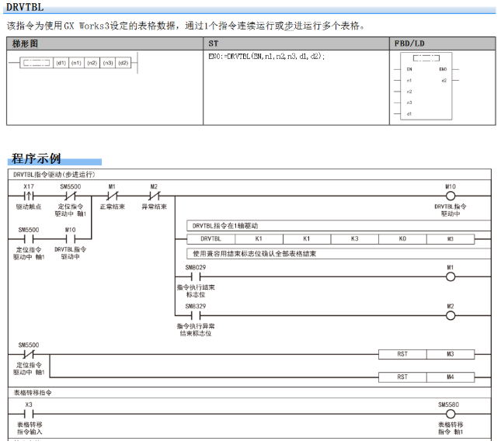The width and height of the screenshot is (501, 448).
Task: Click the label 驱动触点 under X17
Action: point(29,207)
